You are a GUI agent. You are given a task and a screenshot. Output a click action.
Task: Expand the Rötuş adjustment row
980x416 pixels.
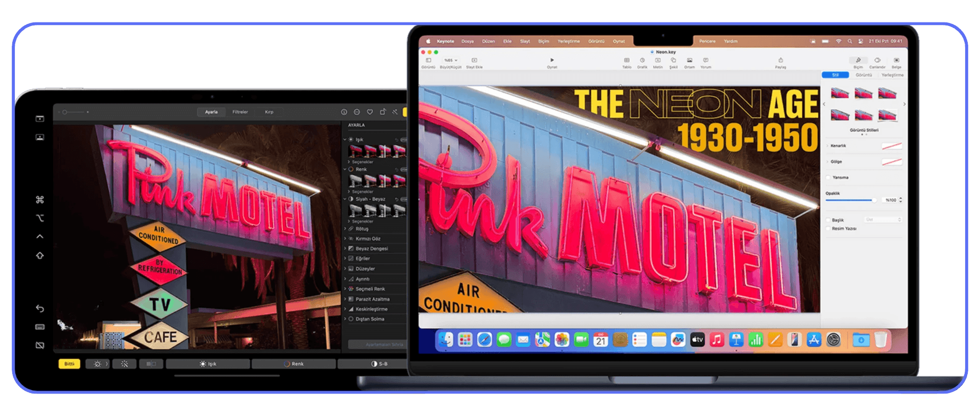point(345,229)
